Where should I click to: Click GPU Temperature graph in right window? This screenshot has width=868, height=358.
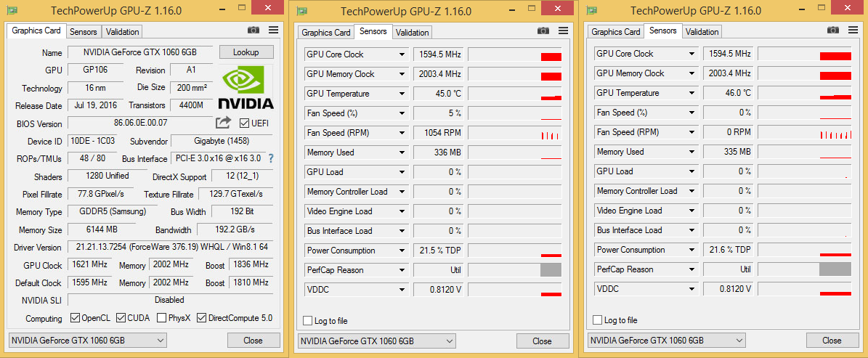point(804,93)
